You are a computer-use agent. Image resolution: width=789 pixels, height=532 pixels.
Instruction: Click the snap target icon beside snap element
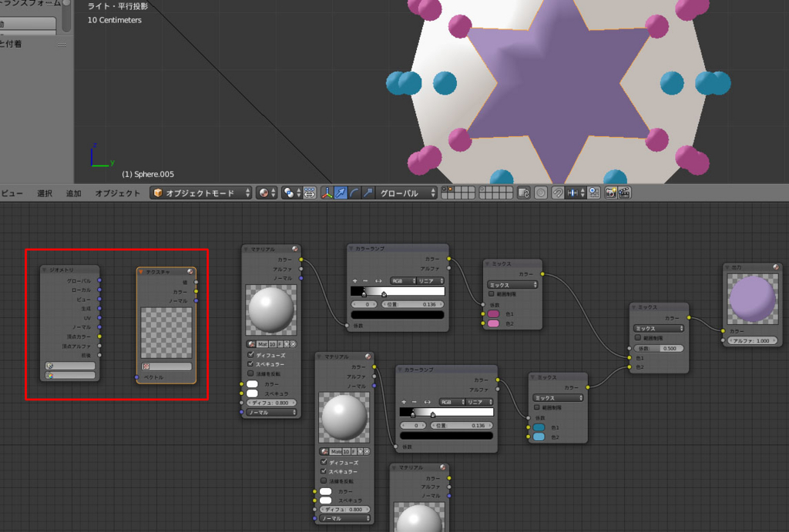click(x=594, y=193)
